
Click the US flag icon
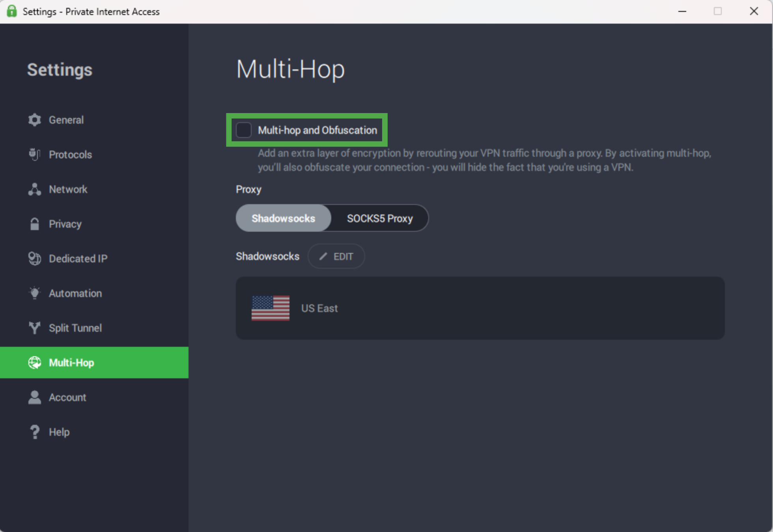coord(271,308)
